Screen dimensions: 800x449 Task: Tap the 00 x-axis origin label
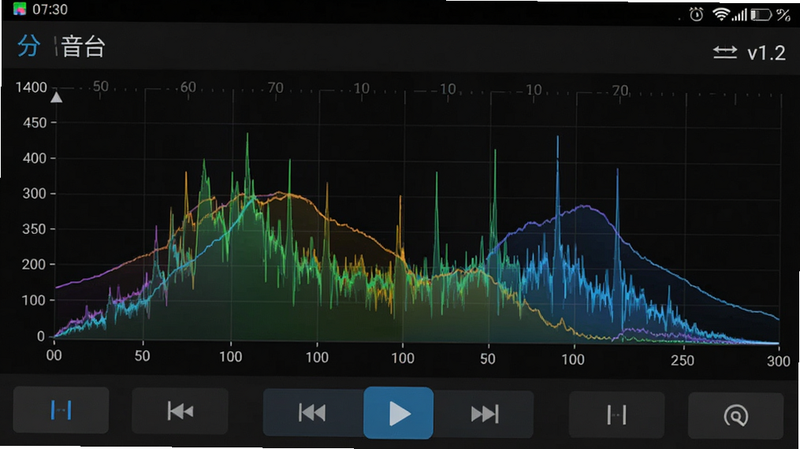coord(54,356)
